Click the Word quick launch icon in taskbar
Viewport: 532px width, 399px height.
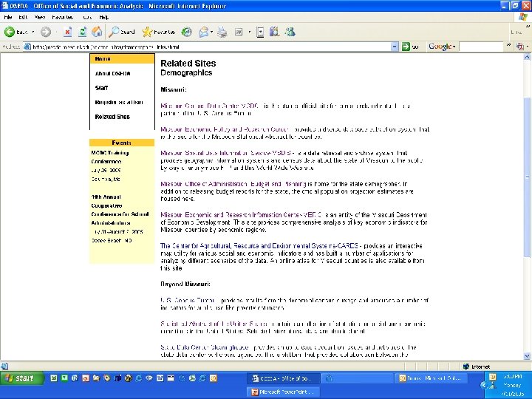pos(160,378)
